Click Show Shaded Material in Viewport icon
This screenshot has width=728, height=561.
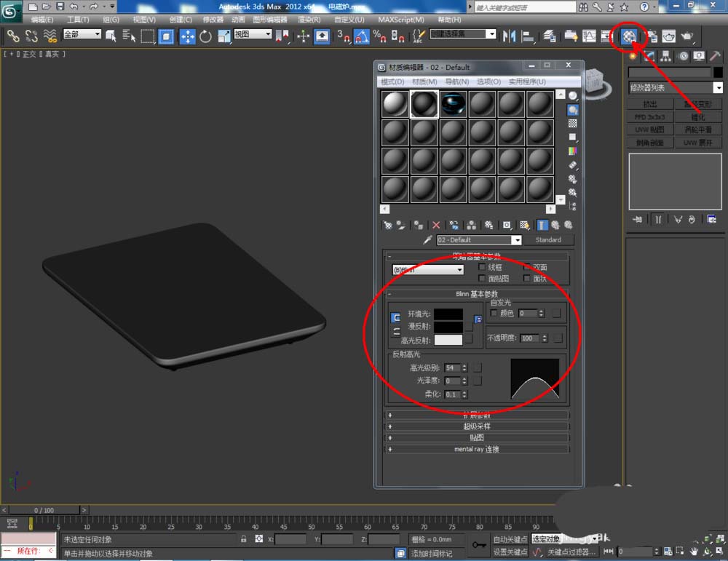coord(524,226)
